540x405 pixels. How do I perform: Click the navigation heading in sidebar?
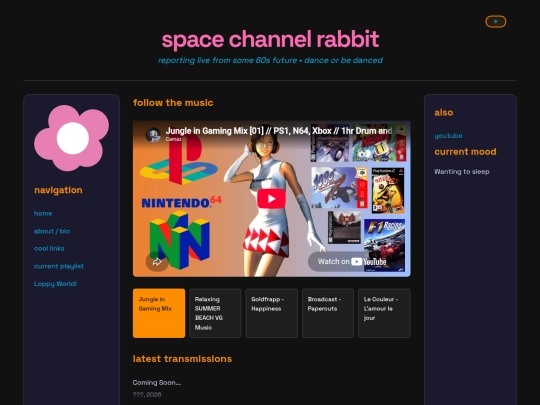pyautogui.click(x=58, y=190)
